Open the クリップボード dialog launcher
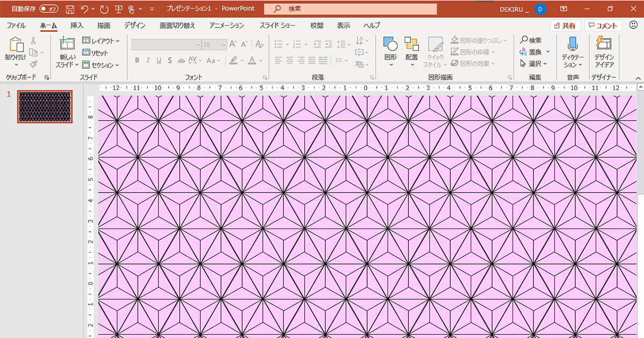The image size is (644, 338). (x=47, y=78)
